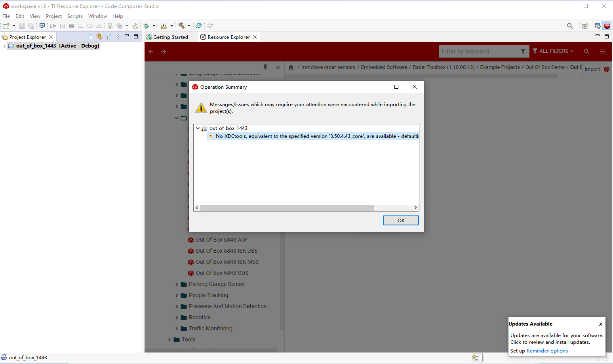The width and height of the screenshot is (613, 364).
Task: Click the mmWave radar sensors breadcrumb
Action: point(328,67)
